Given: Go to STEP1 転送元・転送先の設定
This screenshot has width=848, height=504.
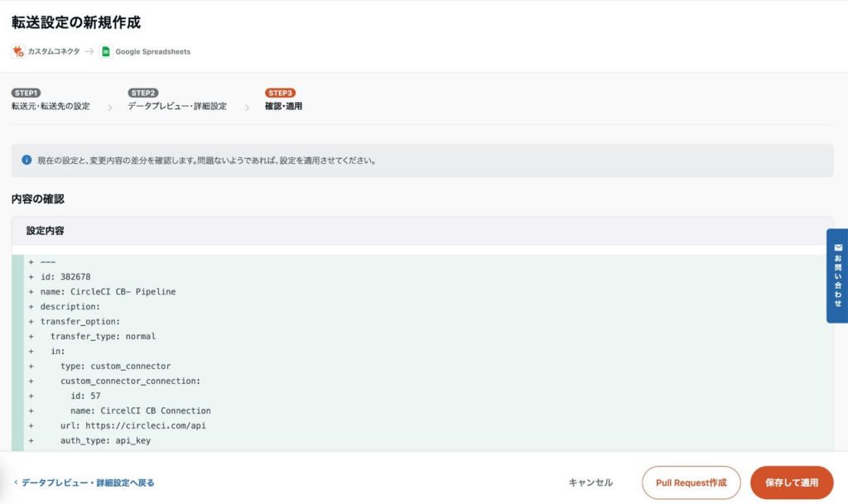Looking at the screenshot, I should point(51,107).
